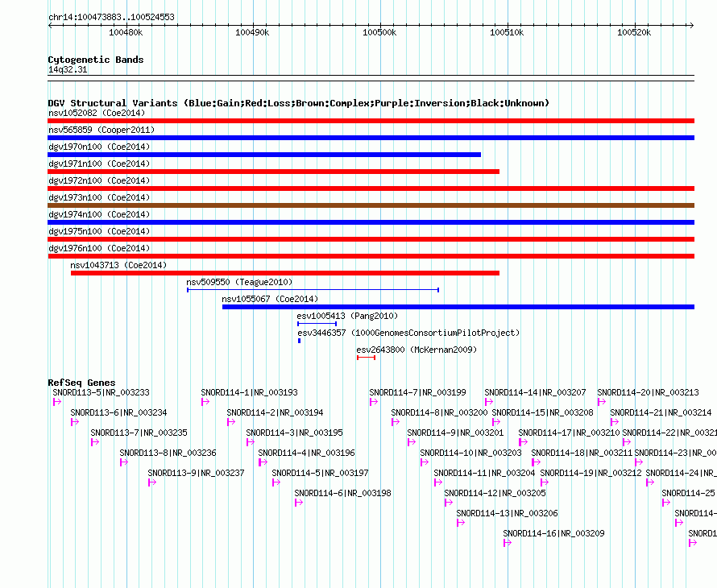Click the SNORD114-23 gene arrow glyph

pos(639,462)
